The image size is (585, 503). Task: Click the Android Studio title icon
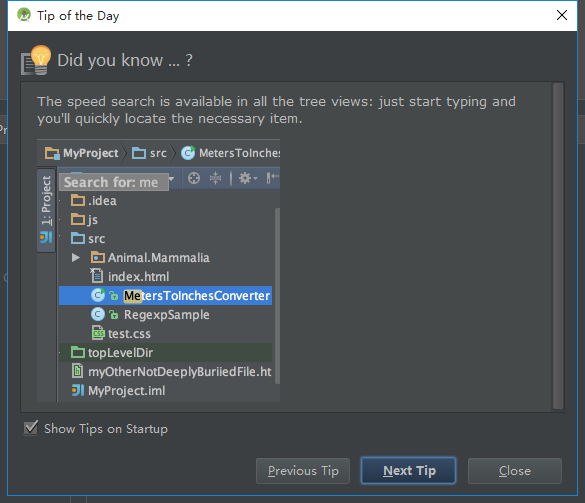pos(24,15)
